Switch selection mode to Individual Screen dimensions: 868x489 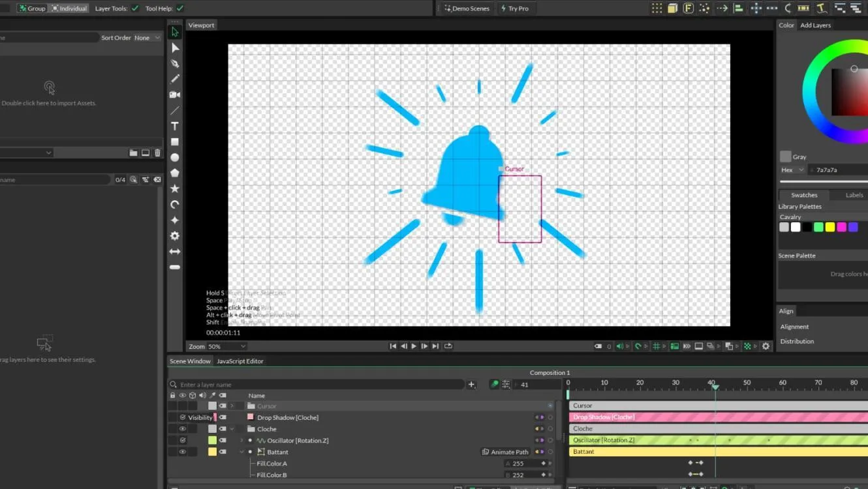[x=69, y=8]
